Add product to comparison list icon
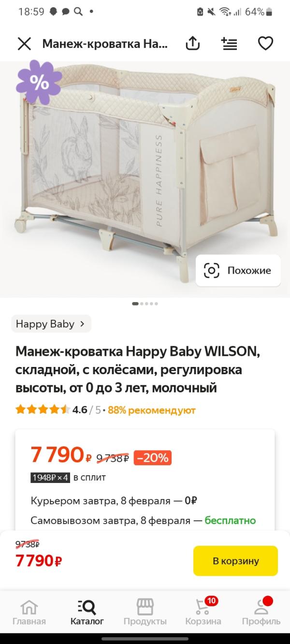The height and width of the screenshot is (644, 290). click(x=229, y=44)
